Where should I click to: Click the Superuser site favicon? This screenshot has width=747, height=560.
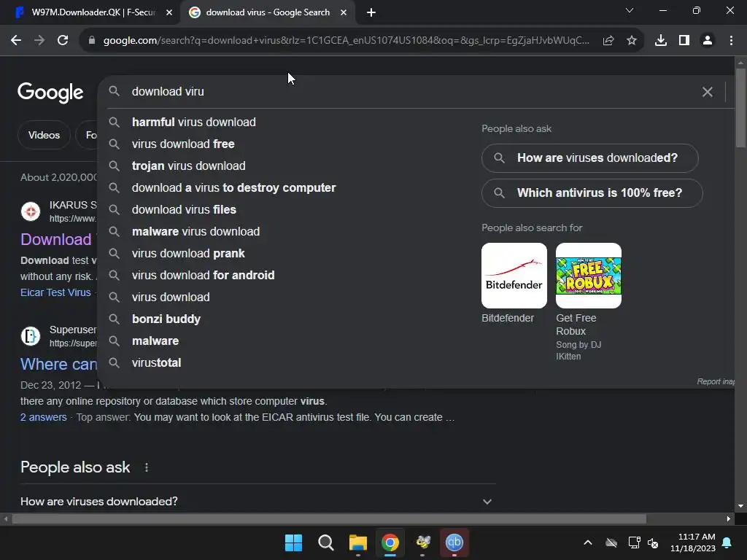tap(31, 336)
